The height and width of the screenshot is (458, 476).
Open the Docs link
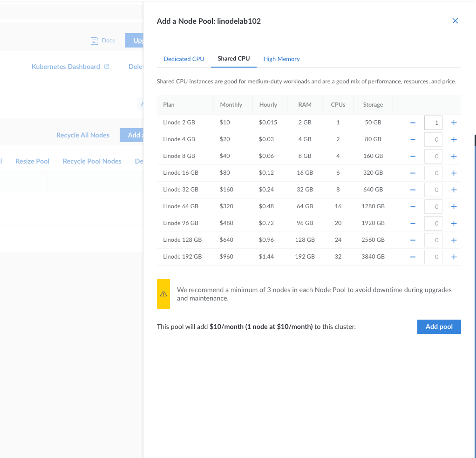(103, 41)
